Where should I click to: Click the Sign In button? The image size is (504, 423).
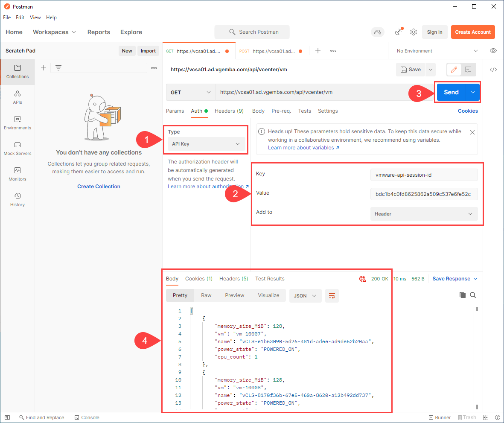click(x=434, y=32)
